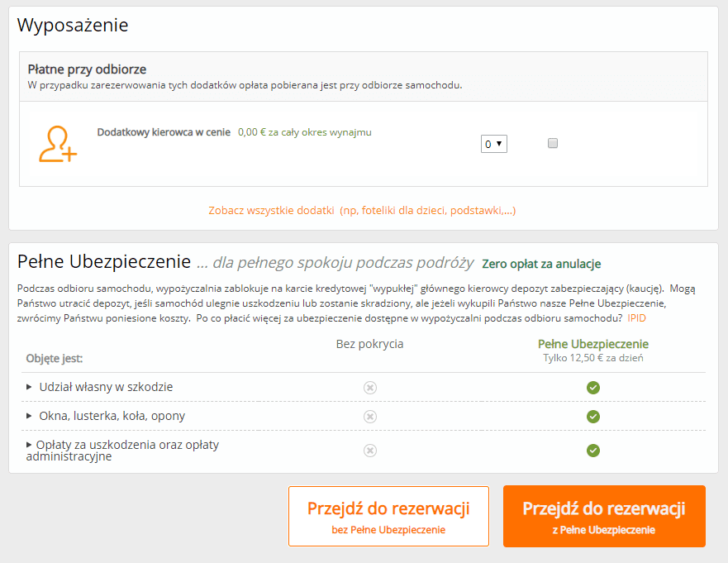Click Przejdź do rezerwacji bez Pełne Ubezpieczenie
The width and height of the screenshot is (728, 563).
[x=388, y=516]
